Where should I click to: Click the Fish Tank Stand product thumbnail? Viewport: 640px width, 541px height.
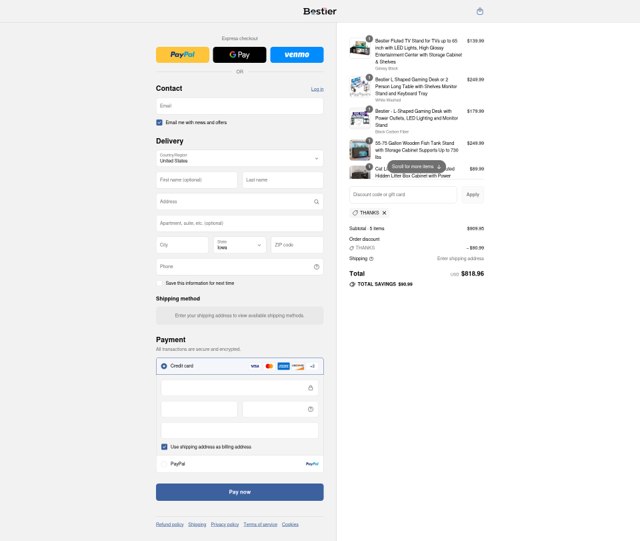click(360, 150)
